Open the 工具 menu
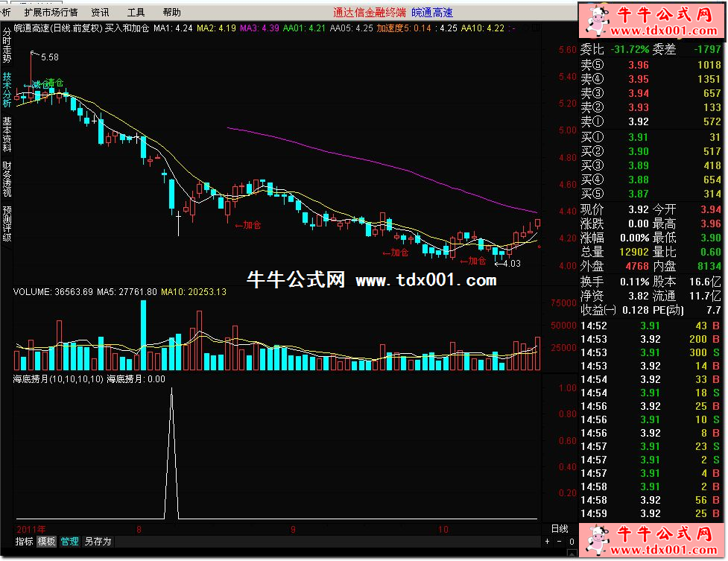This screenshot has height=561, width=728. (x=136, y=13)
